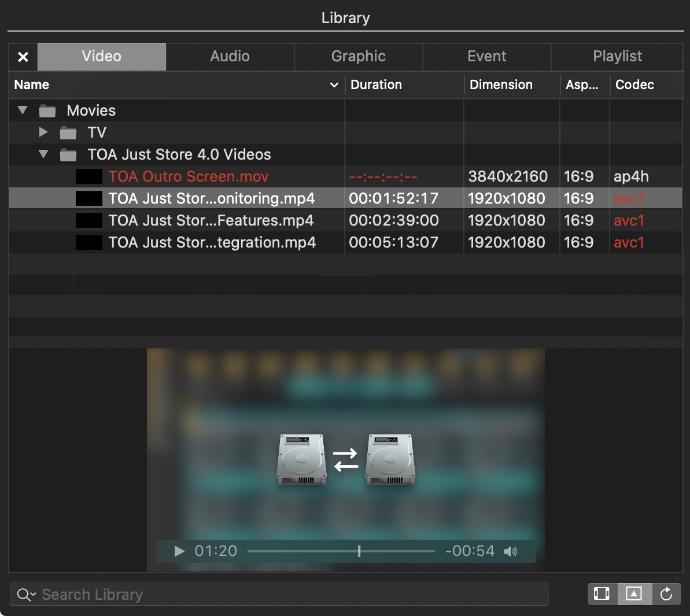Click the 01:20 elapsed time display

[216, 551]
